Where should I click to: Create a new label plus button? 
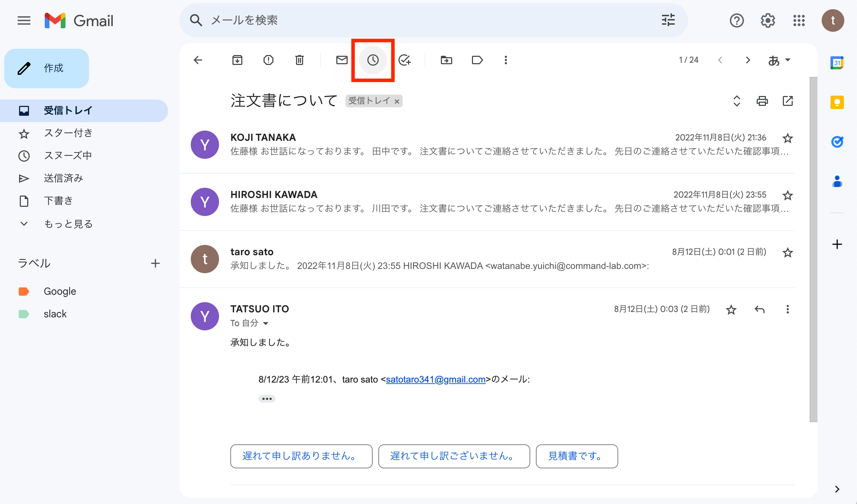tap(155, 263)
